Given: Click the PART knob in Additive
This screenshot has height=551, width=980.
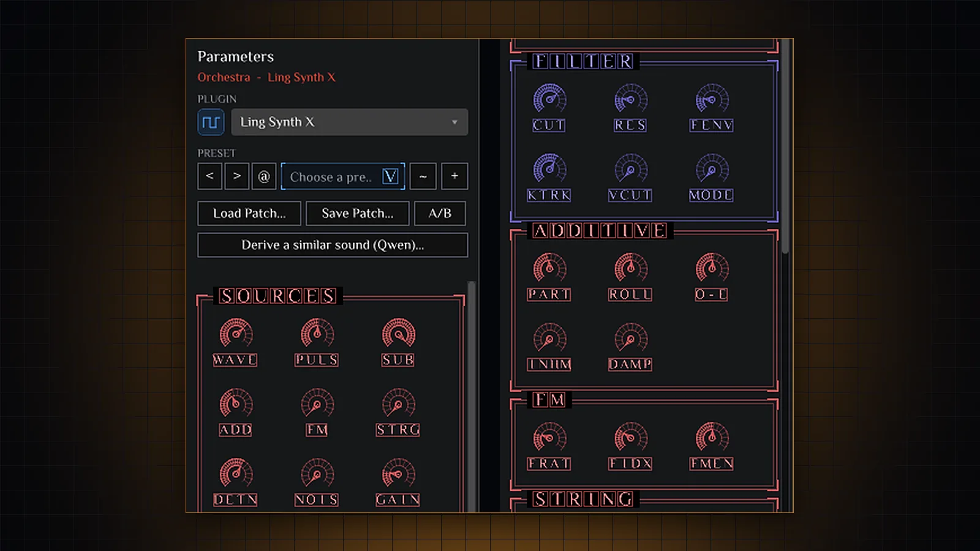Looking at the screenshot, I should pyautogui.click(x=549, y=268).
